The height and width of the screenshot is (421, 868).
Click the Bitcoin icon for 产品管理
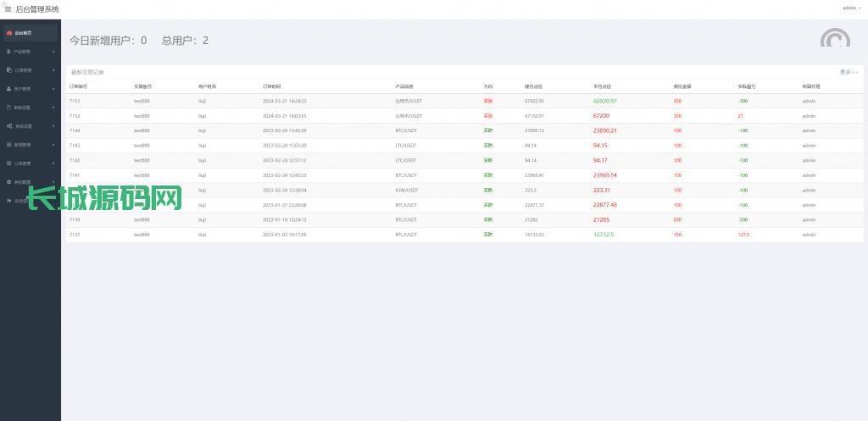click(x=8, y=52)
